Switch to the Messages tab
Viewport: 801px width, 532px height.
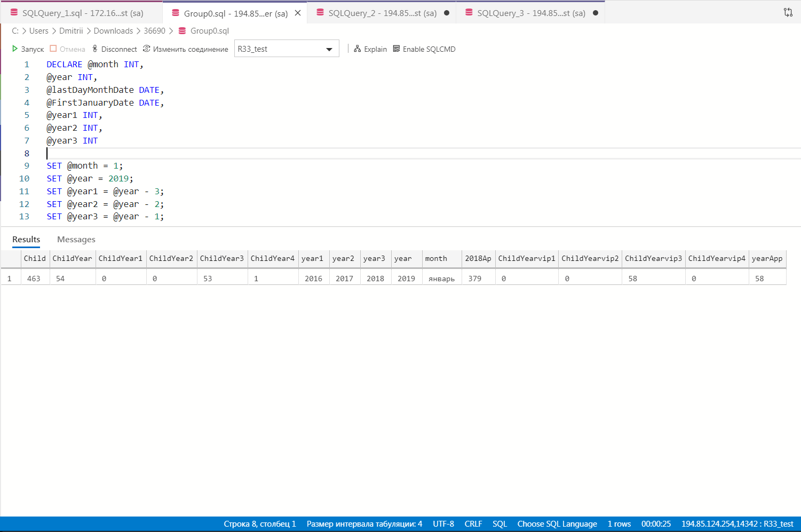[76, 239]
